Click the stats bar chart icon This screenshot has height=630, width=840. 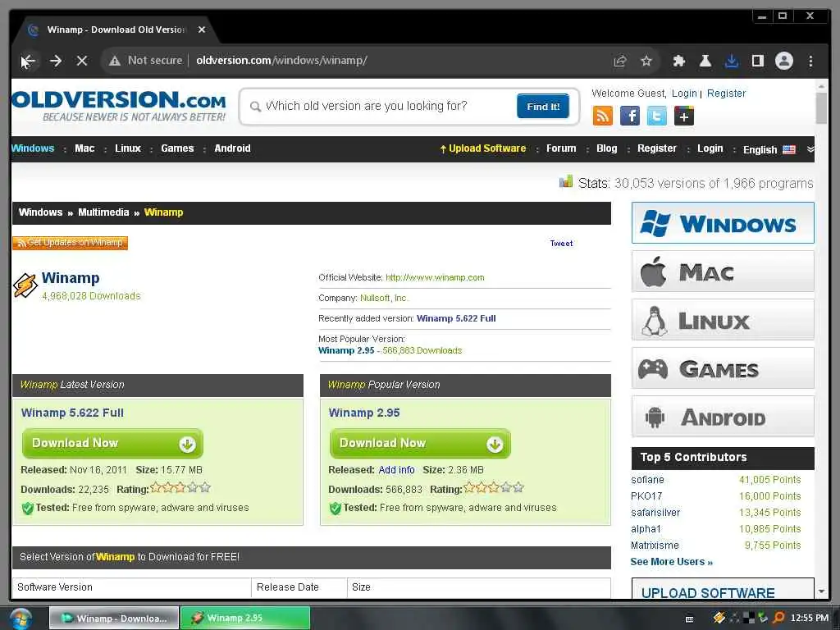[566, 182]
